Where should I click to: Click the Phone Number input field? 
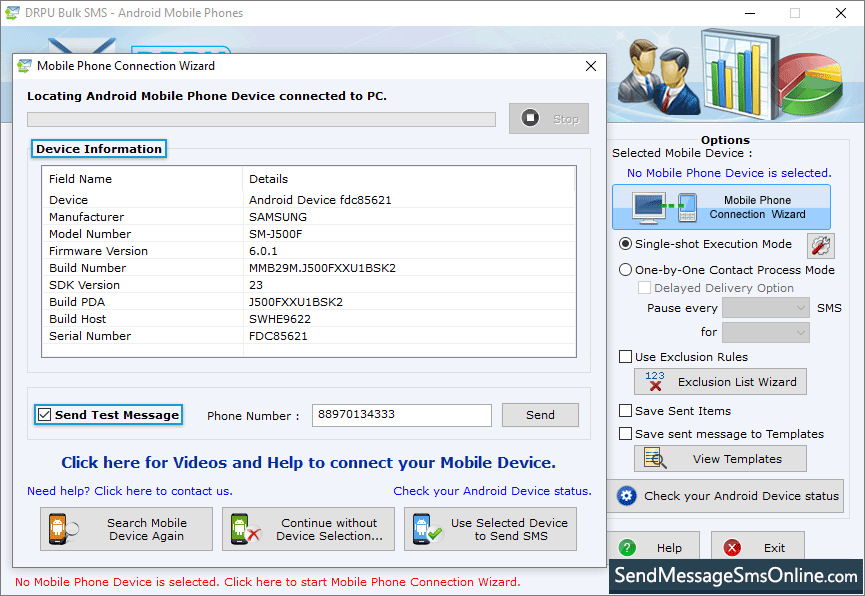[402, 415]
